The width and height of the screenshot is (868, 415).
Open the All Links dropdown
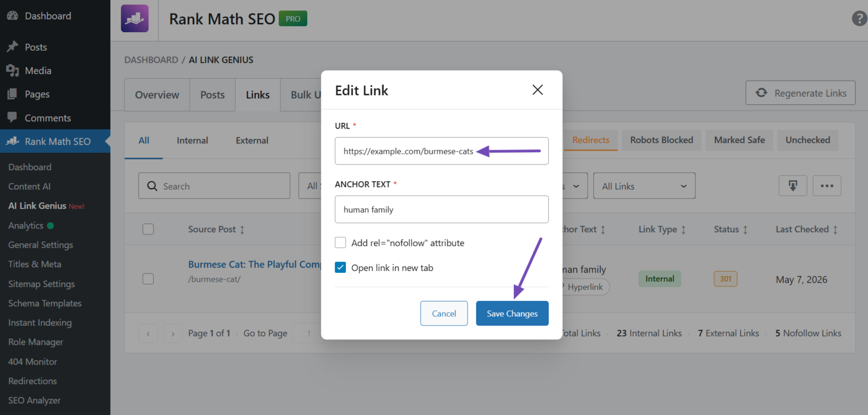pos(644,185)
